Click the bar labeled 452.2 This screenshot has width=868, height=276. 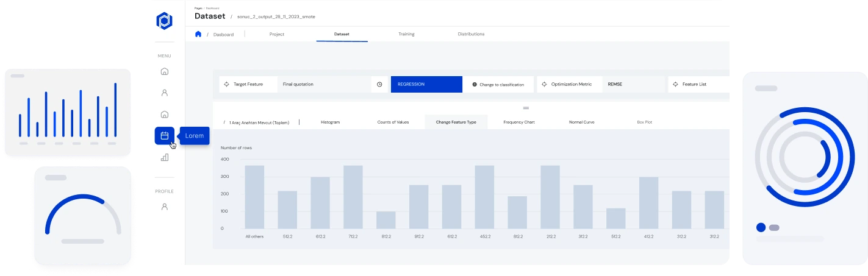click(484, 197)
